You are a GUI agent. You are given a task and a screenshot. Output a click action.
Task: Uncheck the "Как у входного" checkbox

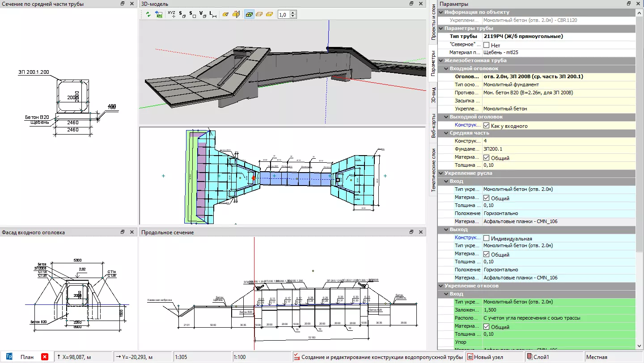487,126
